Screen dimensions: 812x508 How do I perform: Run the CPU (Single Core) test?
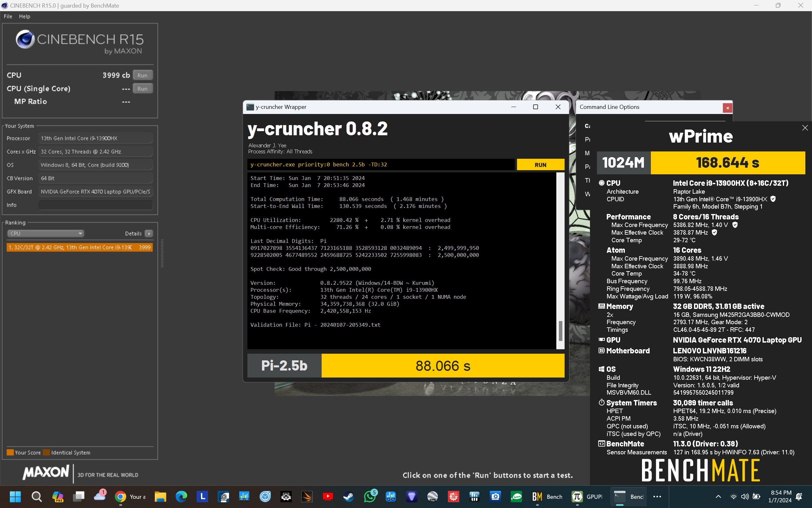point(143,89)
